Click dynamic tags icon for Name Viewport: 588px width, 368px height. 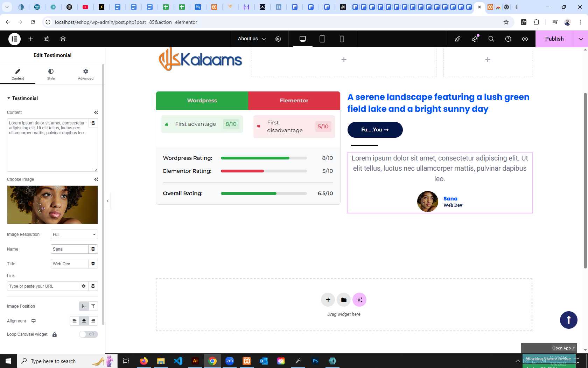(93, 249)
